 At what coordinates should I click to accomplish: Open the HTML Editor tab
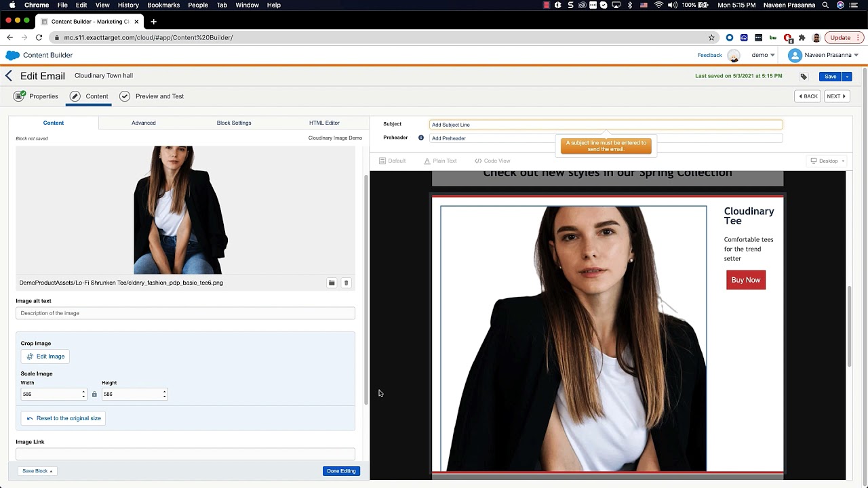[x=324, y=123]
